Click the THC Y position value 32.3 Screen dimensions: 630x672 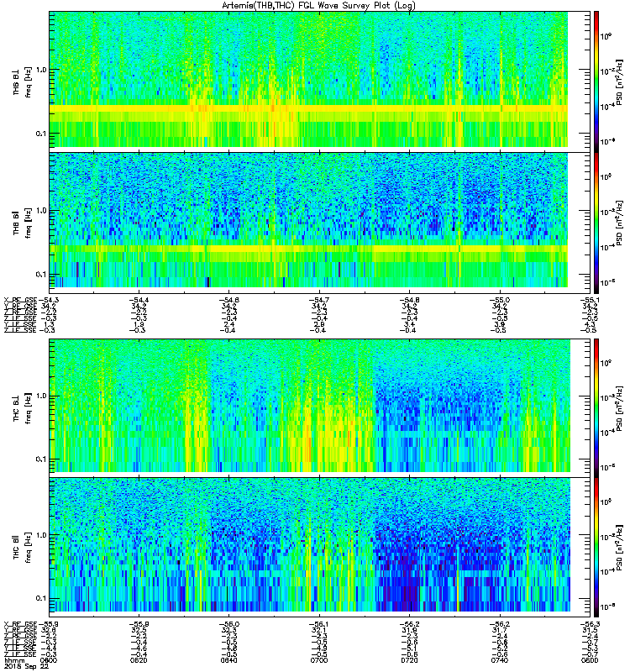coord(230,630)
